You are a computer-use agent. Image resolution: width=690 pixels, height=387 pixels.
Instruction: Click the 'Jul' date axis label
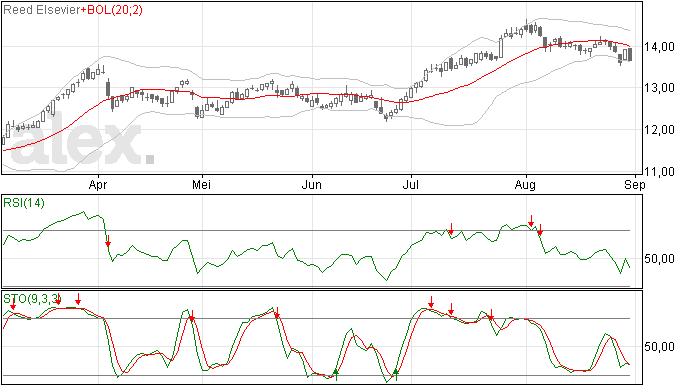pyautogui.click(x=411, y=184)
